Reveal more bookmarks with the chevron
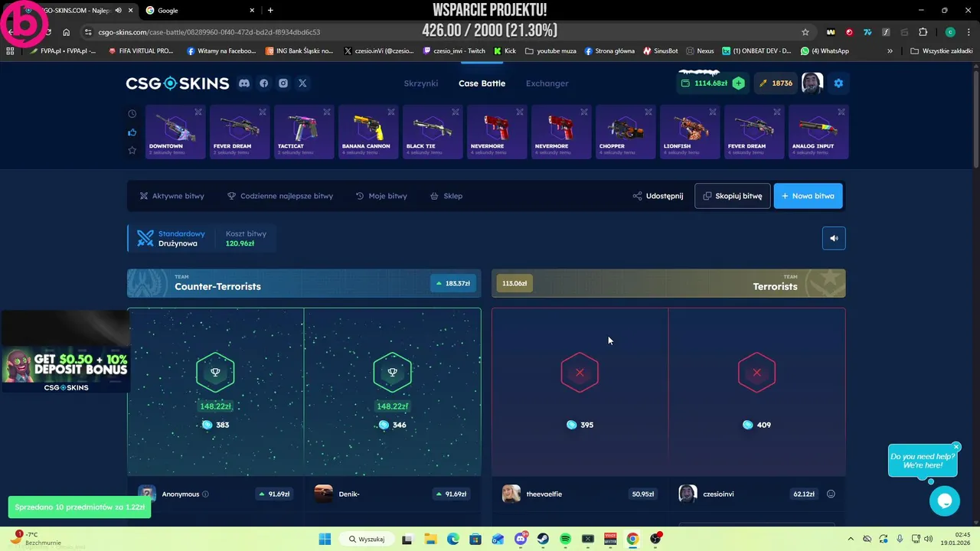The image size is (980, 551). [x=890, y=51]
